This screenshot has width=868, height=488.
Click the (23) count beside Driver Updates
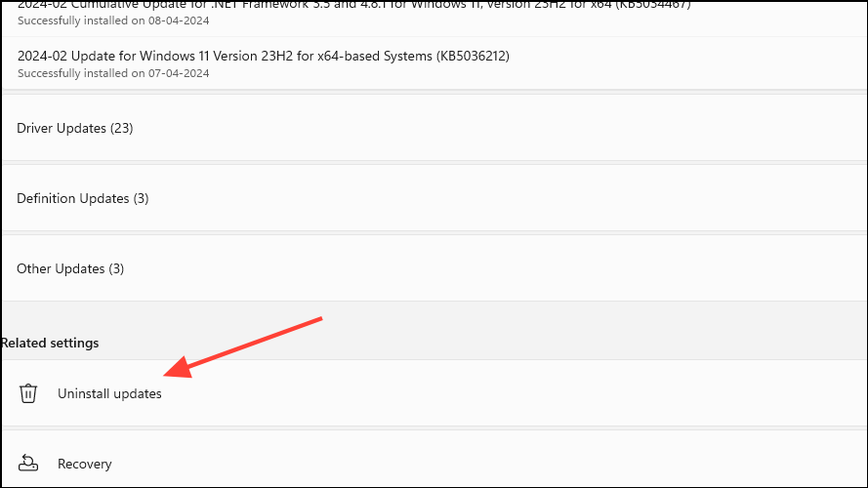121,129
